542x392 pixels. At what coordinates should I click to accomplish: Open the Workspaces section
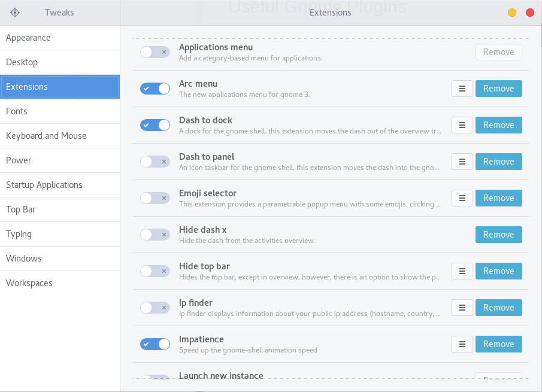click(60, 283)
